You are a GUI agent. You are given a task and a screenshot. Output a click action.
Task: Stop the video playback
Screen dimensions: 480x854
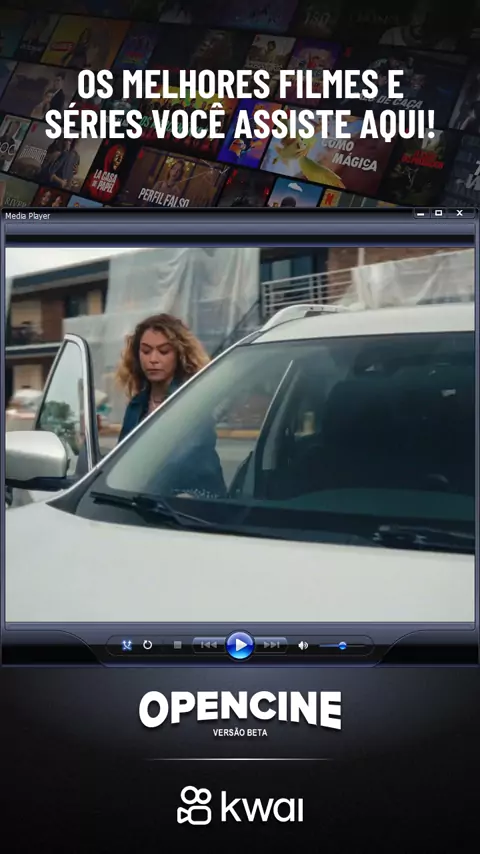(177, 645)
